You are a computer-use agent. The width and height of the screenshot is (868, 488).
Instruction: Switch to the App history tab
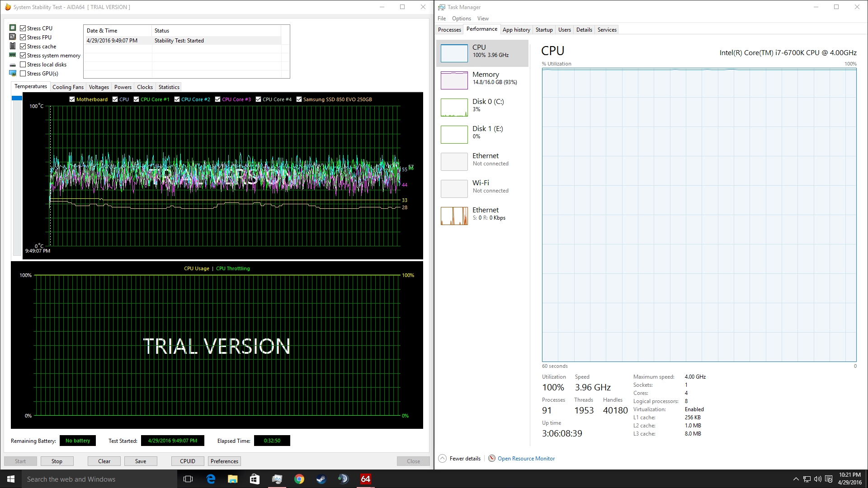click(516, 30)
